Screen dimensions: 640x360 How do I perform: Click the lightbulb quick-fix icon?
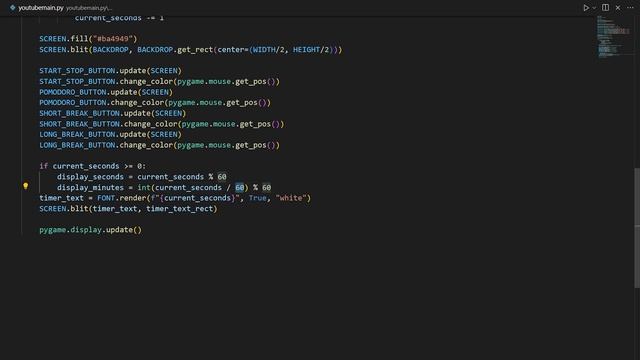tap(26, 186)
